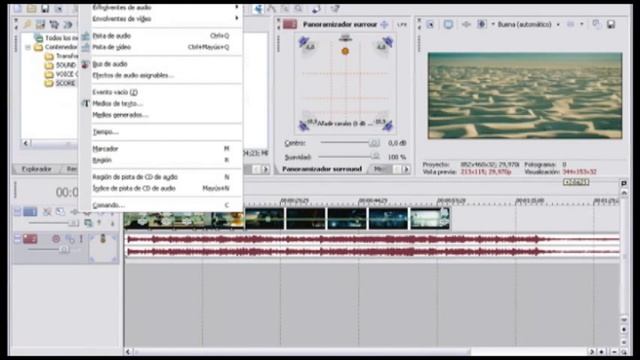640x360 pixels.
Task: Click the copy snapshot icon in preview toolbar
Action: tap(596, 25)
